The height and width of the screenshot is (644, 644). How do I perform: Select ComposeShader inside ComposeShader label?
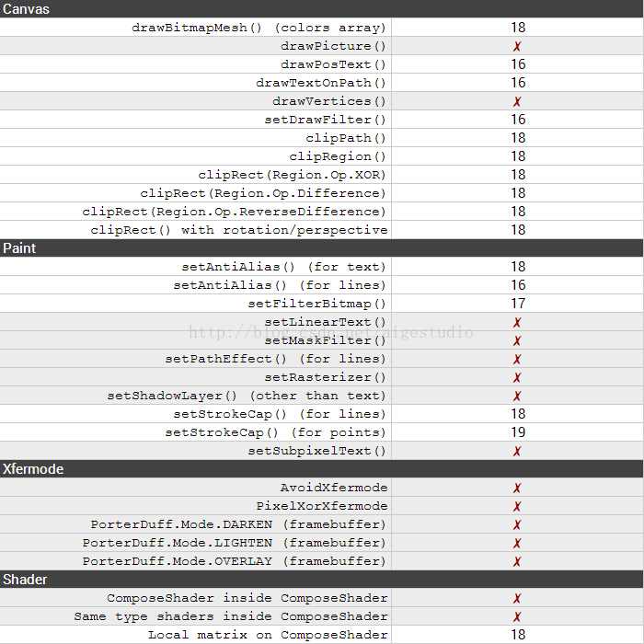(247, 598)
